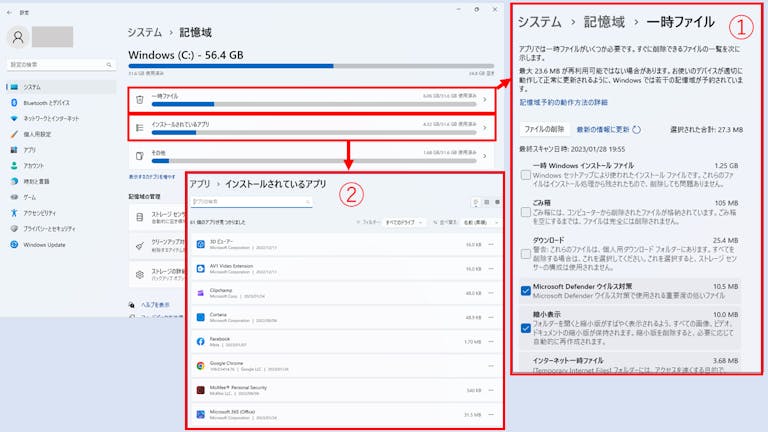Click the Google Chrome app icon
Screen dimensions: 768x432
(200, 366)
